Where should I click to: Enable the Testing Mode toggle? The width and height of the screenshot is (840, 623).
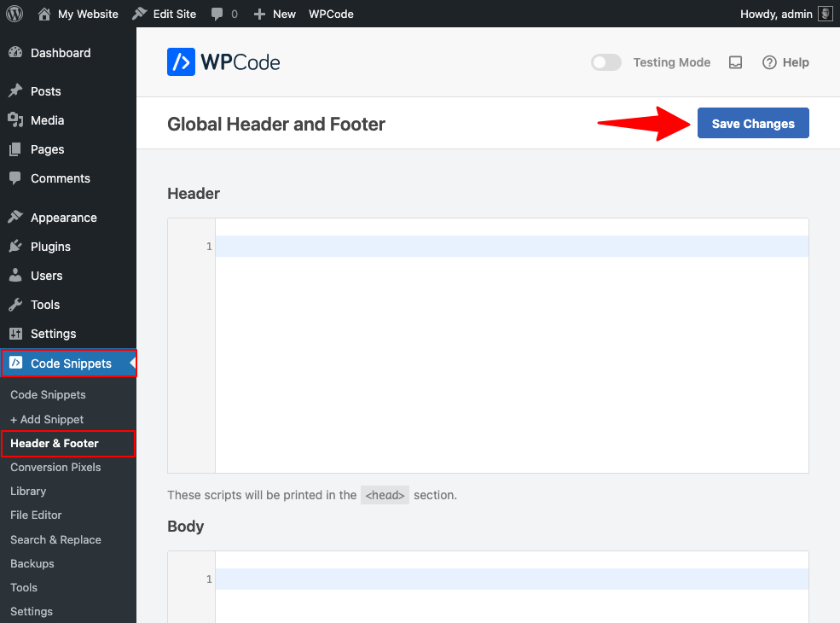point(605,61)
